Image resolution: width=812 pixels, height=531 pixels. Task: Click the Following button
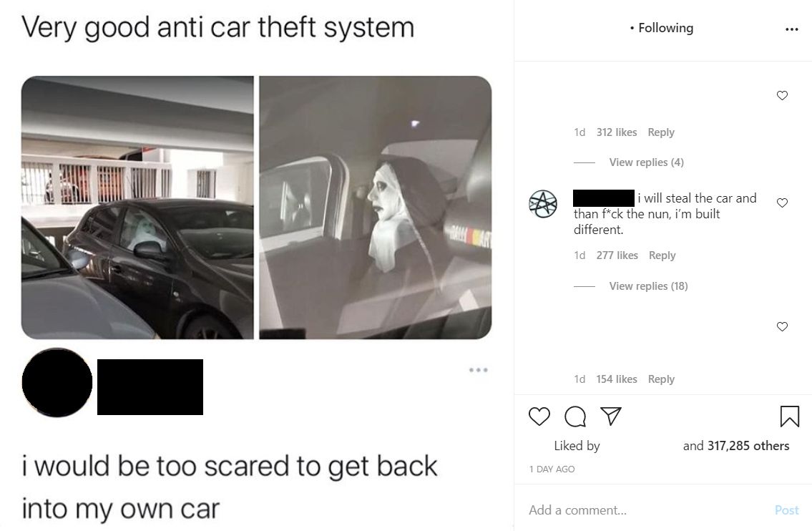(665, 28)
